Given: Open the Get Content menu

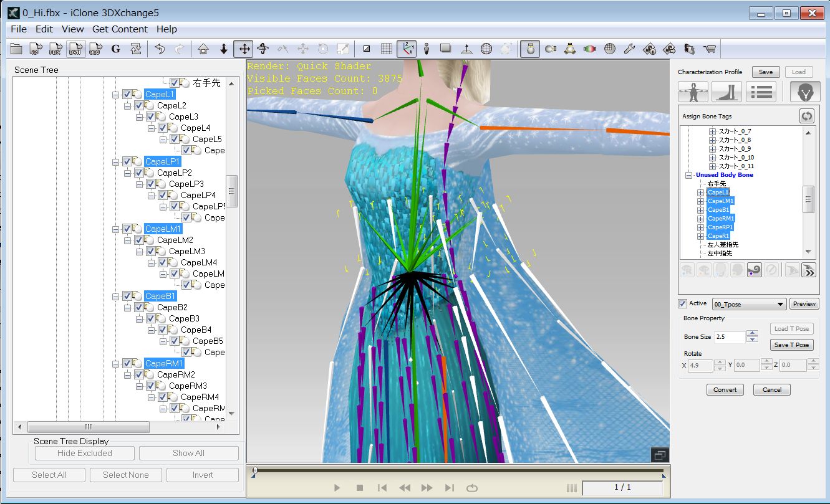Looking at the screenshot, I should click(x=120, y=29).
